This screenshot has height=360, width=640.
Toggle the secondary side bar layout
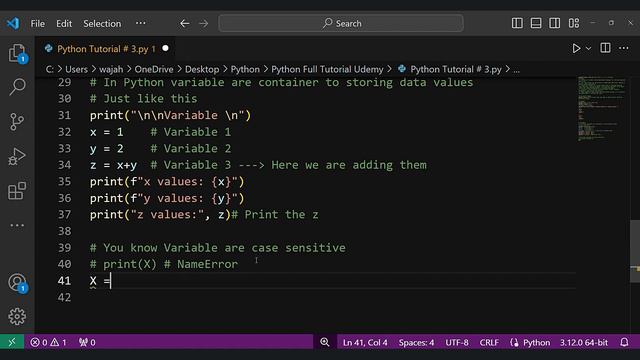[554, 23]
